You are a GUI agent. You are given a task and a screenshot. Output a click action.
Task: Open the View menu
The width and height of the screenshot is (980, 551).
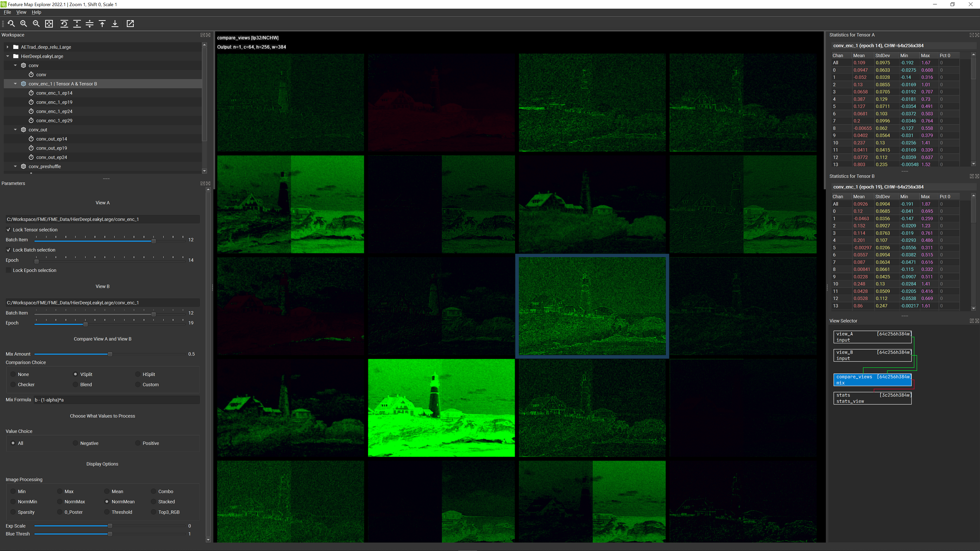(21, 12)
